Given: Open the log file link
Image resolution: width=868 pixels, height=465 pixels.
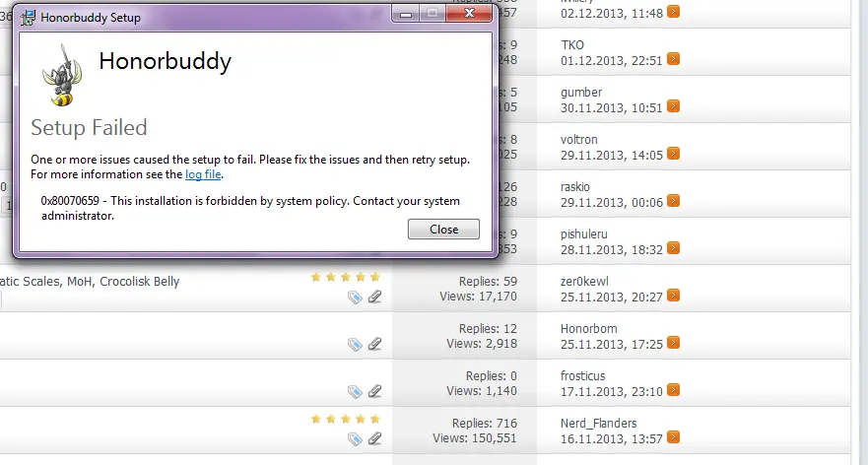Looking at the screenshot, I should pyautogui.click(x=203, y=174).
